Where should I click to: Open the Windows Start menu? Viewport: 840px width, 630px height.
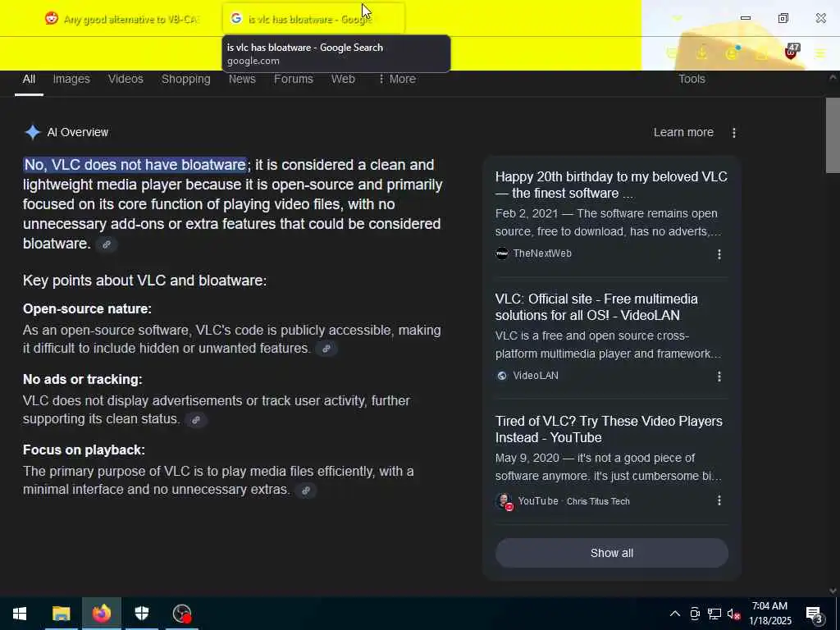[20, 614]
